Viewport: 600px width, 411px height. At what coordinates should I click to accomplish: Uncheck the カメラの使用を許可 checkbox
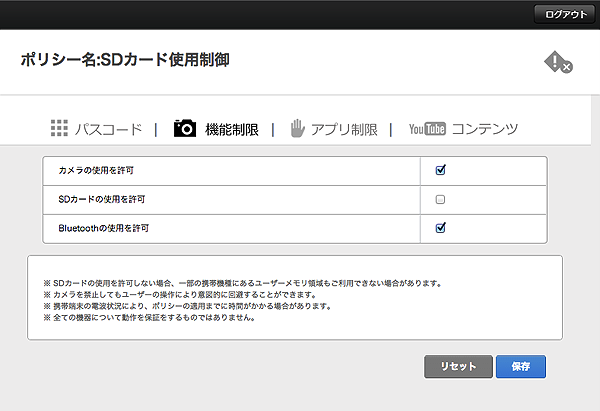coord(440,170)
